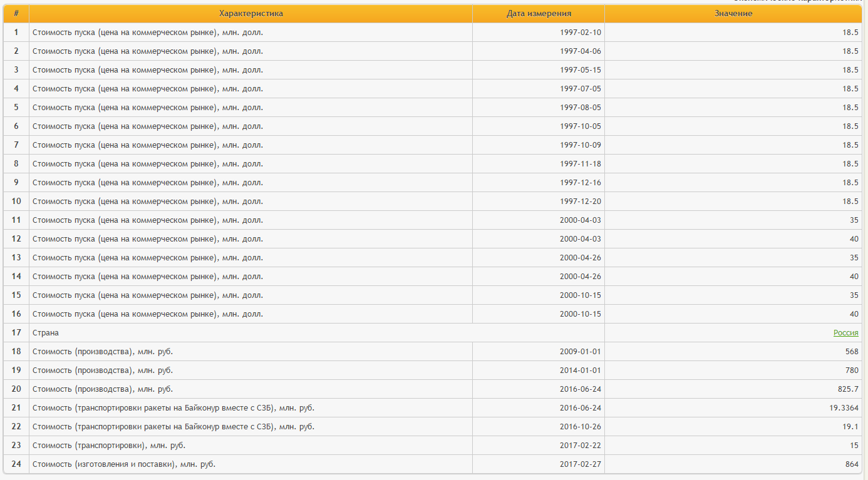This screenshot has width=868, height=480.
Task: Click value 15 in row 23
Action: (x=854, y=446)
